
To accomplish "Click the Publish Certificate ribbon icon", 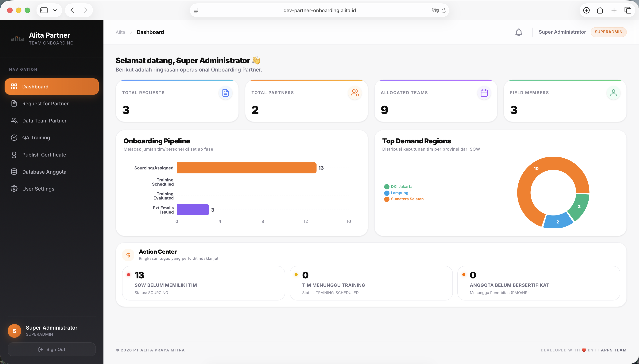I will point(14,155).
